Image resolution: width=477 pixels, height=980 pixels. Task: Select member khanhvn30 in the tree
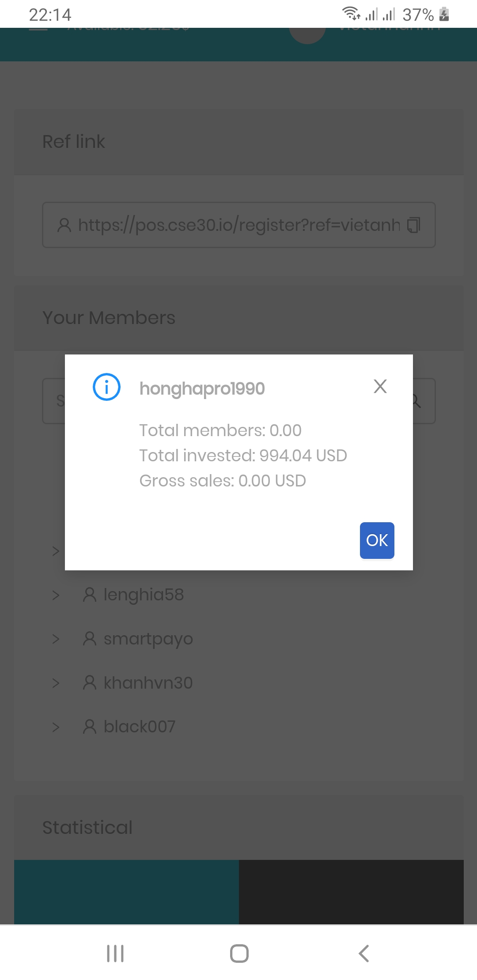click(x=148, y=683)
